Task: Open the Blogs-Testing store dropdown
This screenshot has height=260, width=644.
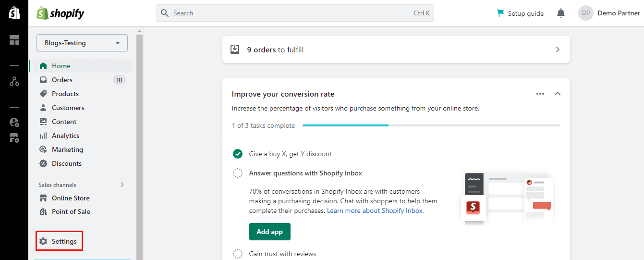Action: 82,43
